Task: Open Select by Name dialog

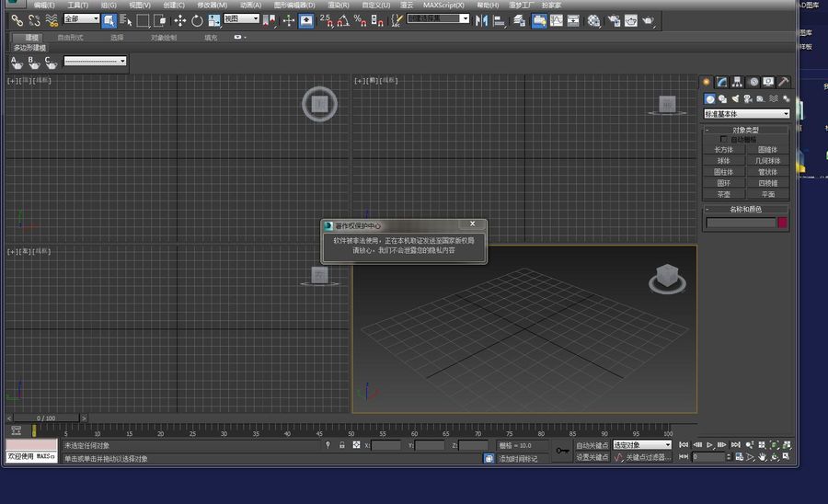Action: tap(126, 20)
